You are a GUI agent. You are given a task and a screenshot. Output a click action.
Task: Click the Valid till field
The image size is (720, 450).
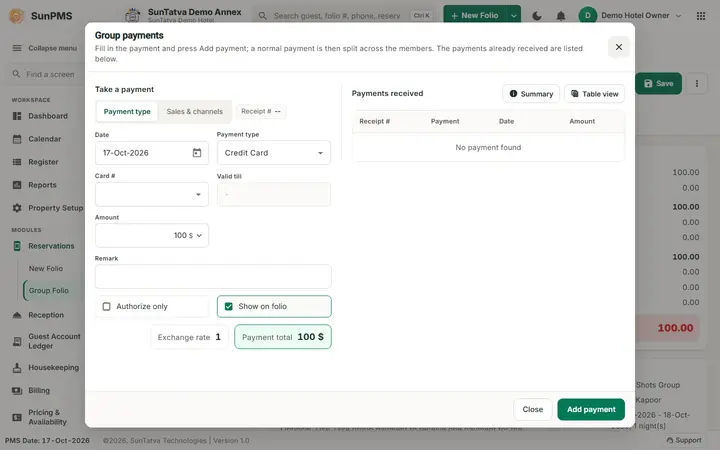pyautogui.click(x=274, y=194)
